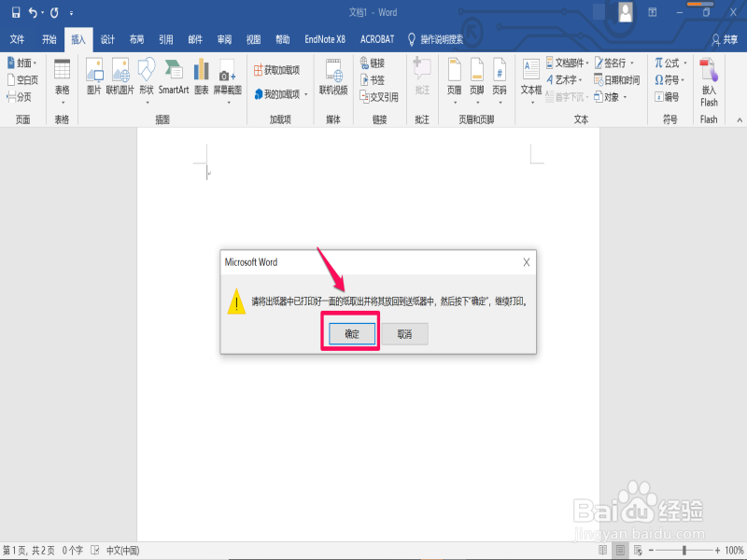Click the 交叉引用 cross-reference icon

point(379,97)
